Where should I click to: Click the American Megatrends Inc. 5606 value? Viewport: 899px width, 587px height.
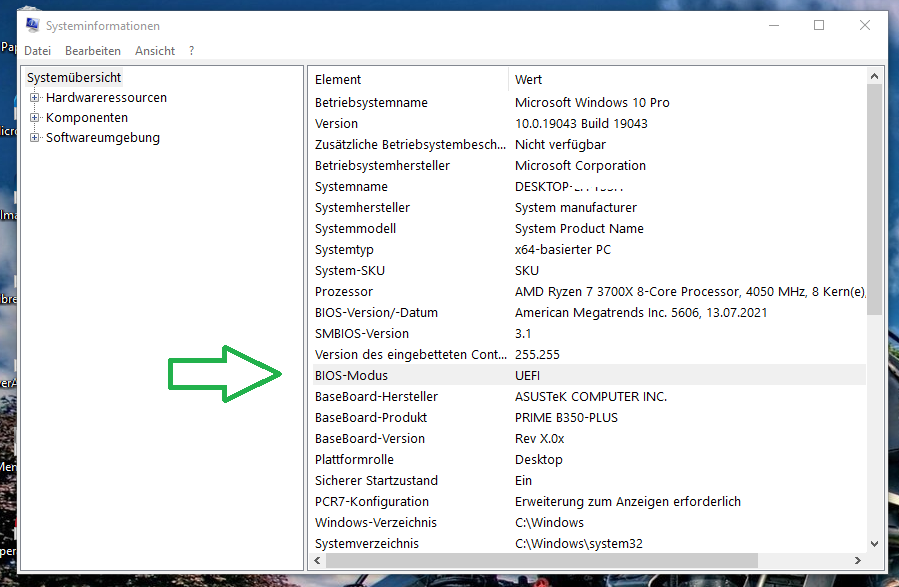tap(641, 313)
